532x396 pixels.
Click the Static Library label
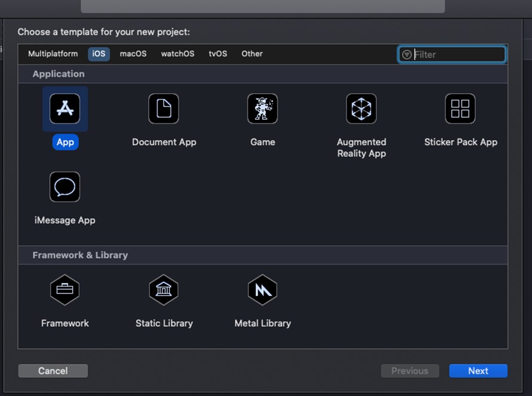[x=164, y=323]
